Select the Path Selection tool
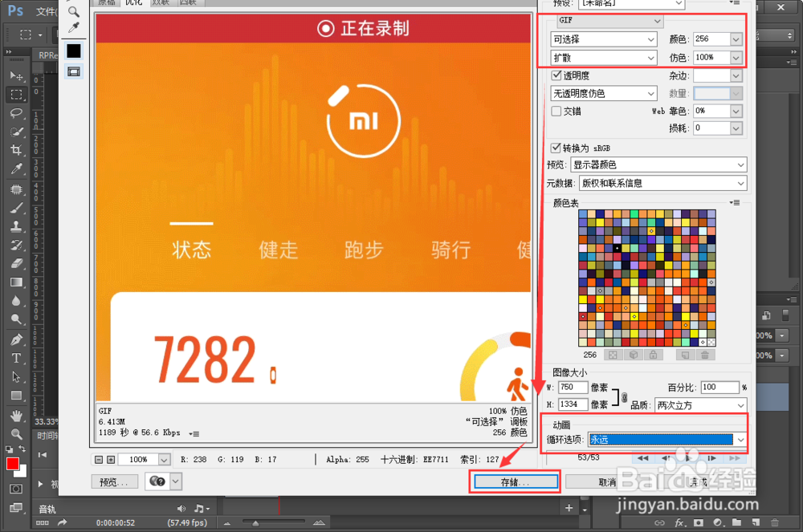The image size is (803, 532). pos(16,377)
